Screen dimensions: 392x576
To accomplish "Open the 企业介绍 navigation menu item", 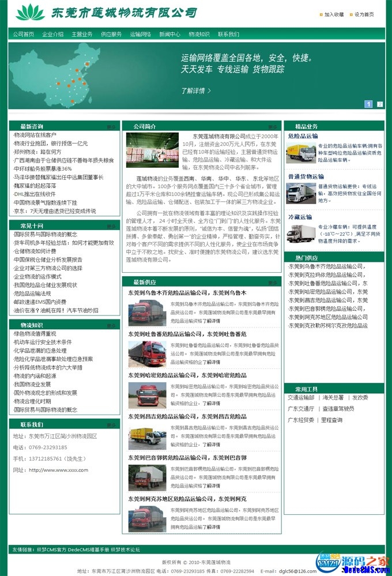I will coord(52,34).
